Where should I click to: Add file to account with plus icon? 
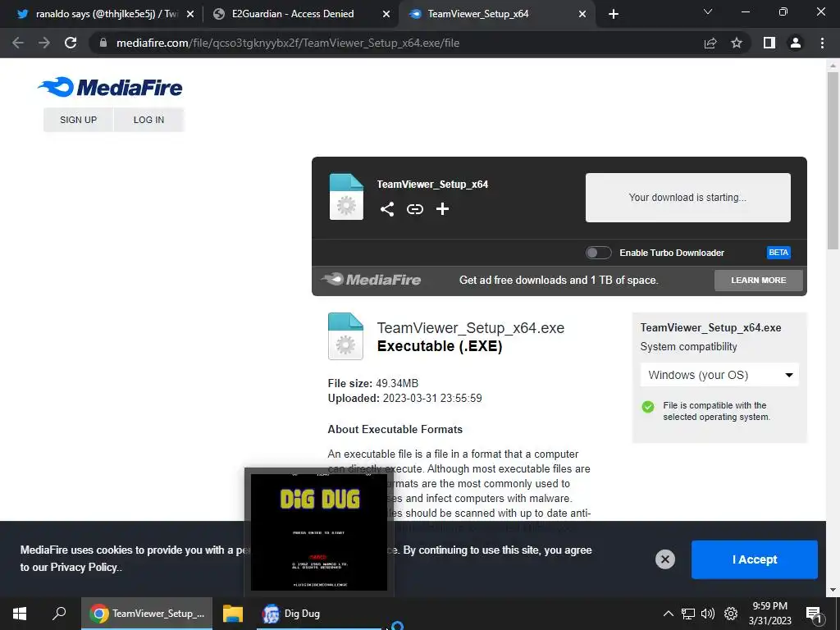(x=442, y=209)
